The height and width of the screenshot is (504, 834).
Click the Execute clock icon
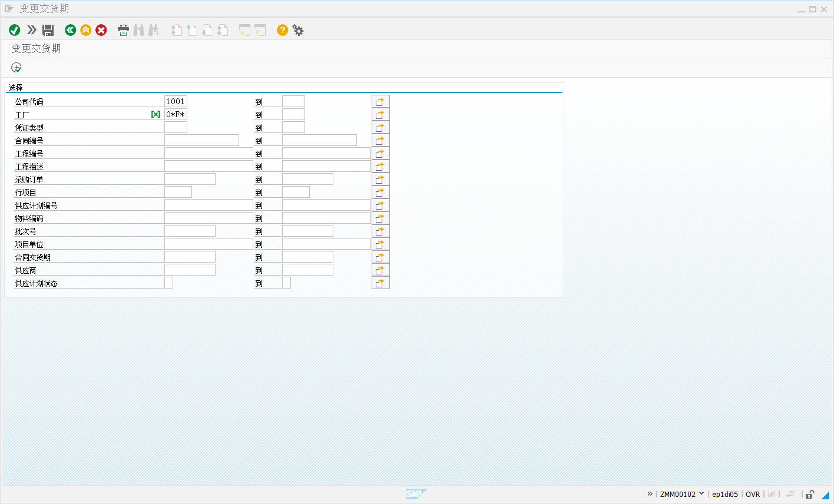(x=16, y=68)
